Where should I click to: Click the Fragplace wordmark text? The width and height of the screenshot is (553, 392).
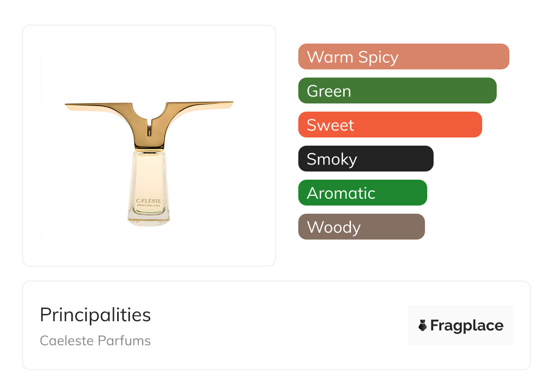click(x=467, y=325)
